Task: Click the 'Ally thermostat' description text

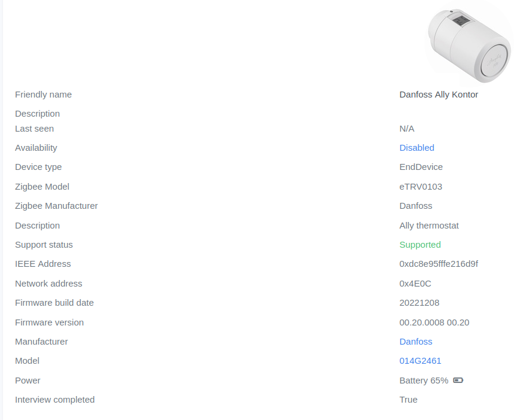Action: click(429, 226)
